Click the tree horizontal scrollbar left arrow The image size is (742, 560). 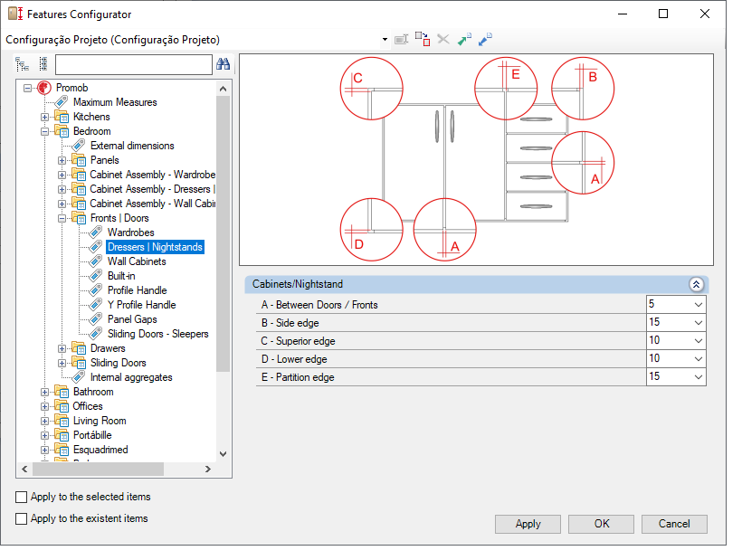pyautogui.click(x=24, y=470)
